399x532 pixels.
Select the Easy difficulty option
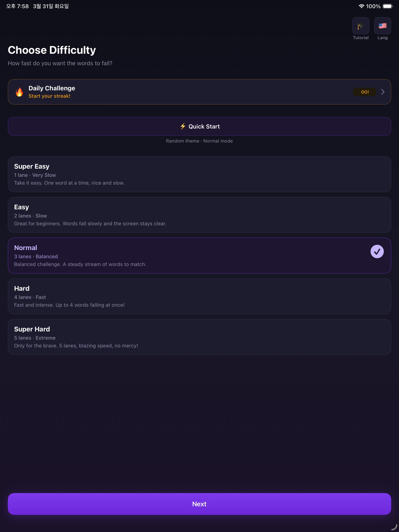coord(199,215)
